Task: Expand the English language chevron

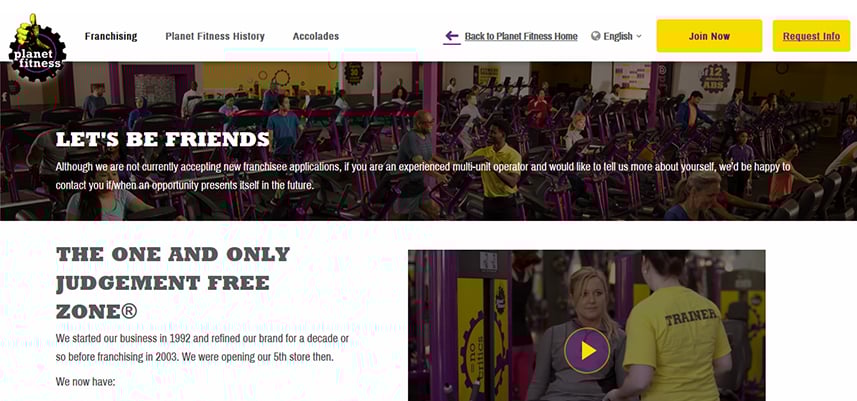Action: (639, 37)
